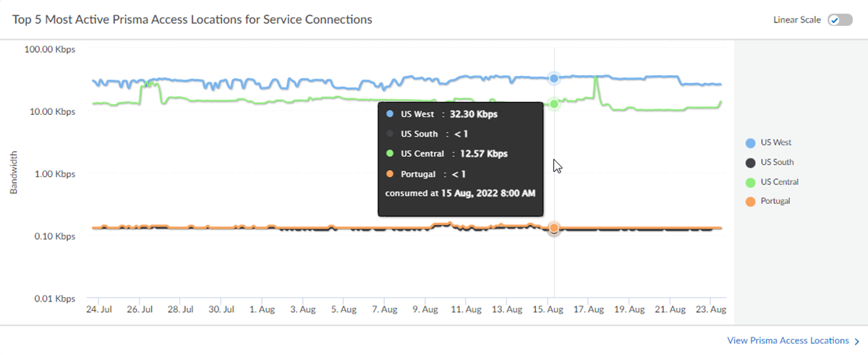Click the Bandwidth axis title
Image resolution: width=868 pixels, height=355 pixels.
[14, 172]
